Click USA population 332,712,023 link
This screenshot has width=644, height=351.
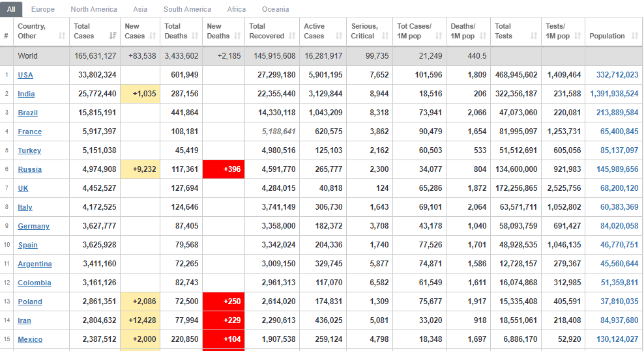click(x=617, y=75)
